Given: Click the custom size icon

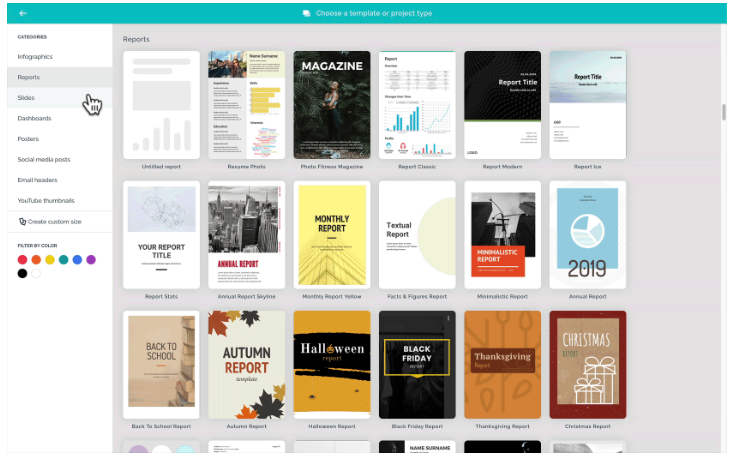Looking at the screenshot, I should (22, 222).
